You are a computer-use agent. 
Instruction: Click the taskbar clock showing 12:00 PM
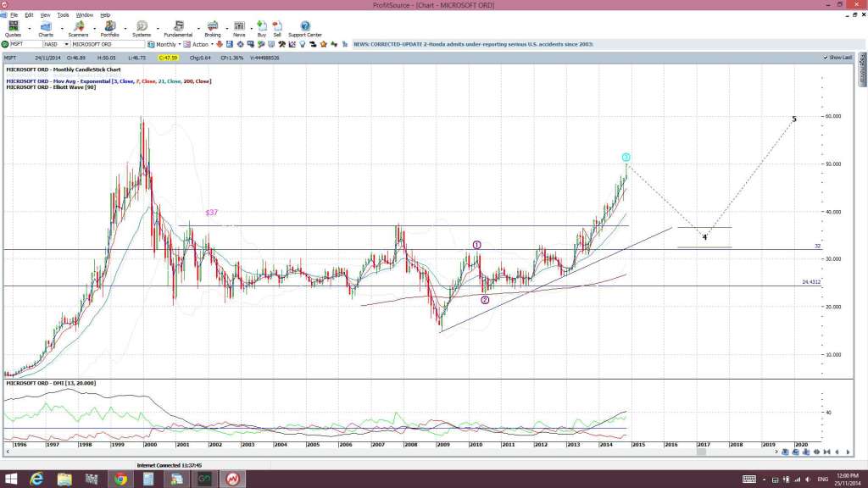pyautogui.click(x=848, y=480)
